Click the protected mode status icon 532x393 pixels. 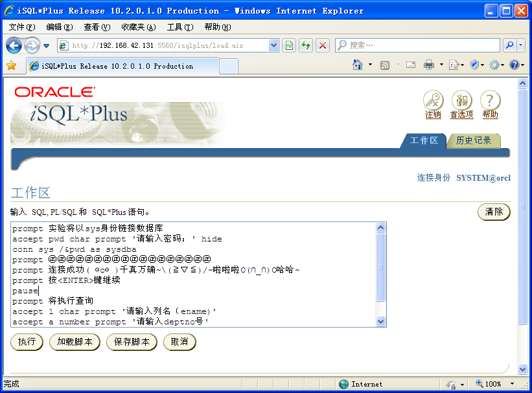(451, 385)
